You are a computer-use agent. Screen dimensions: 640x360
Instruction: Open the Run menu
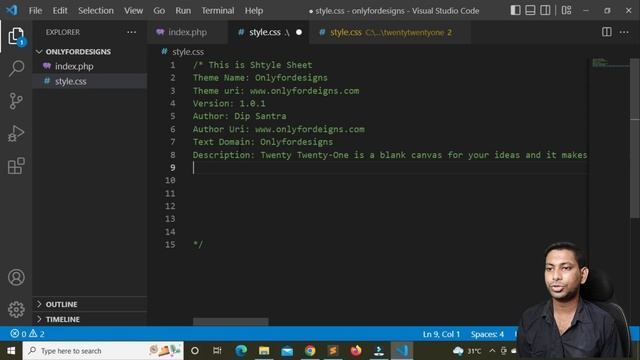point(183,11)
